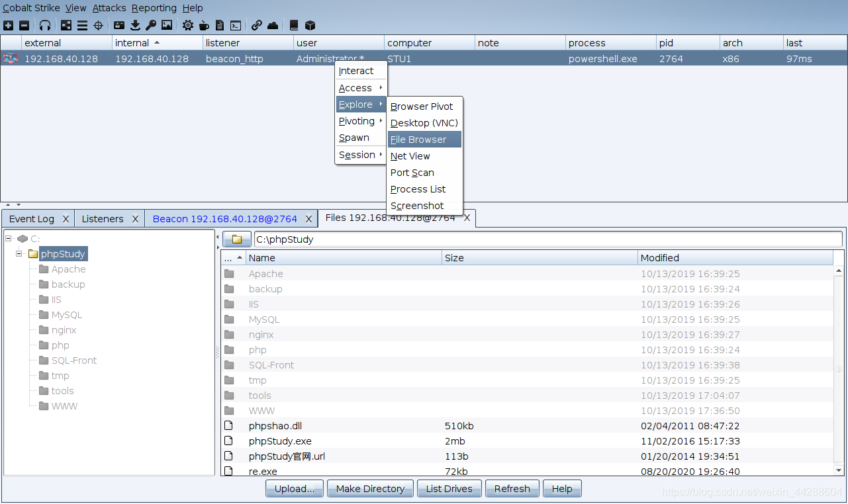Choose Port Scan in submenu
Viewport: 848px width, 504px height.
point(424,173)
